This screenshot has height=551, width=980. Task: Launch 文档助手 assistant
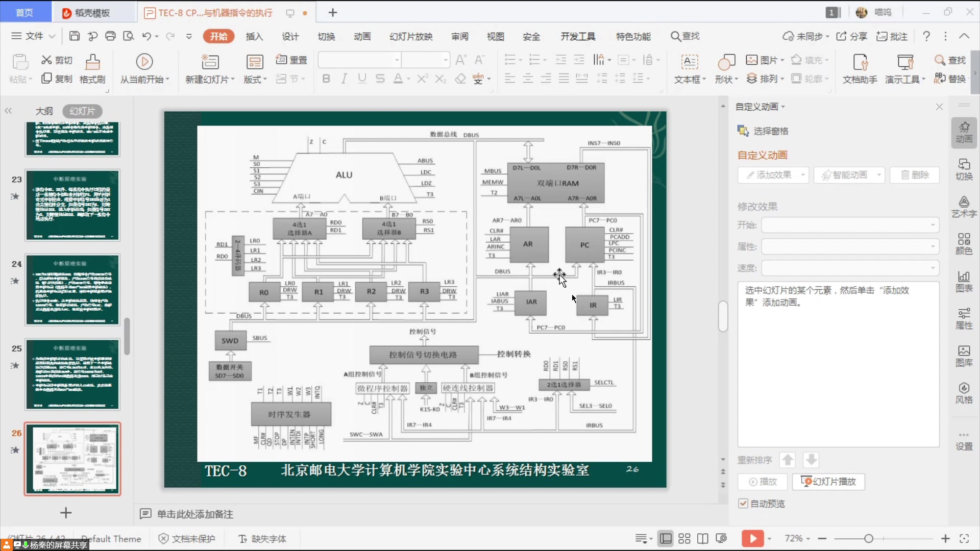click(x=859, y=69)
